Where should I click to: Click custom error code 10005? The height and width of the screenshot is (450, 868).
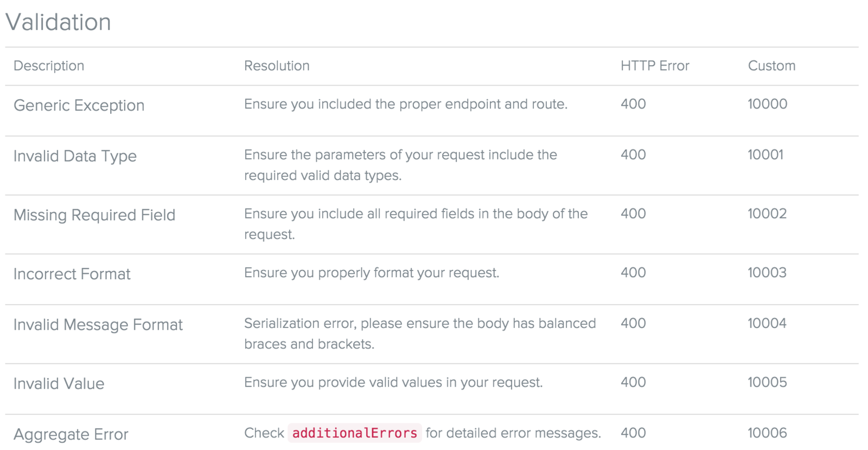click(767, 382)
